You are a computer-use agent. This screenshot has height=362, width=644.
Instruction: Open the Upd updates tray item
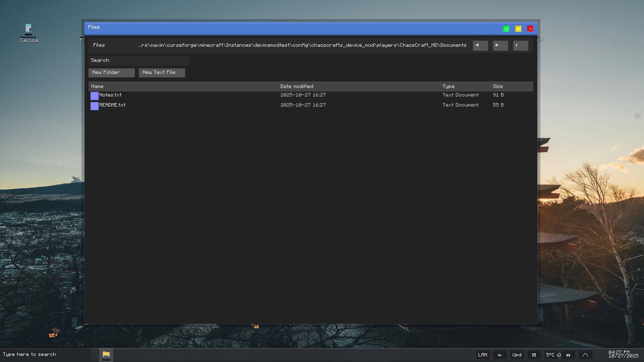517,355
